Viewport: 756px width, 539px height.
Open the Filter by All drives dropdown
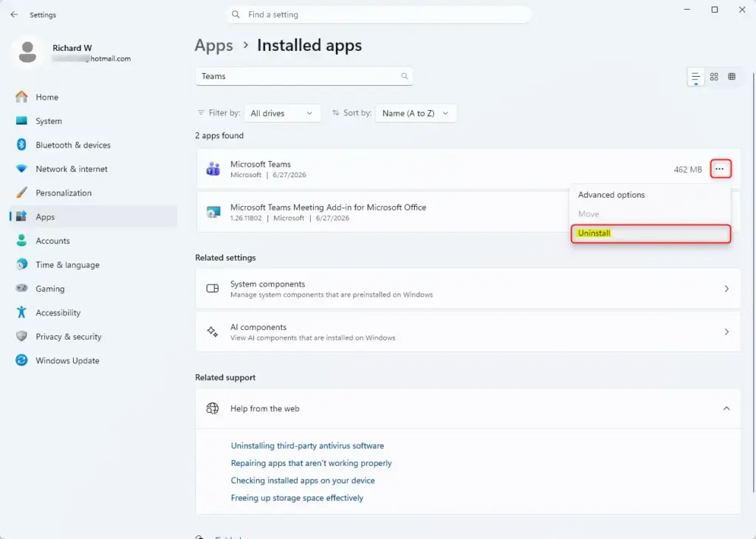tap(282, 113)
